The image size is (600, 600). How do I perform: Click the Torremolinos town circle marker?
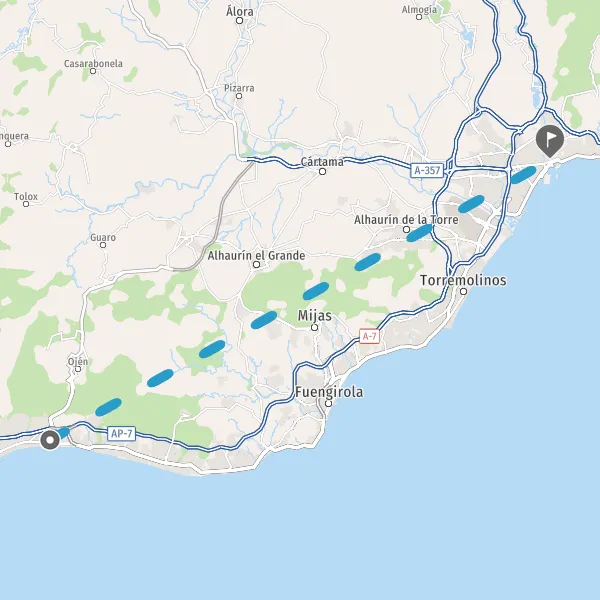pos(463,292)
